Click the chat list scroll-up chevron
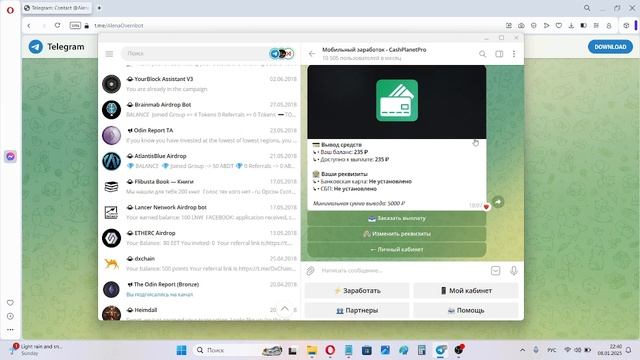Image resolution: width=640 pixels, height=360 pixels. [285, 309]
